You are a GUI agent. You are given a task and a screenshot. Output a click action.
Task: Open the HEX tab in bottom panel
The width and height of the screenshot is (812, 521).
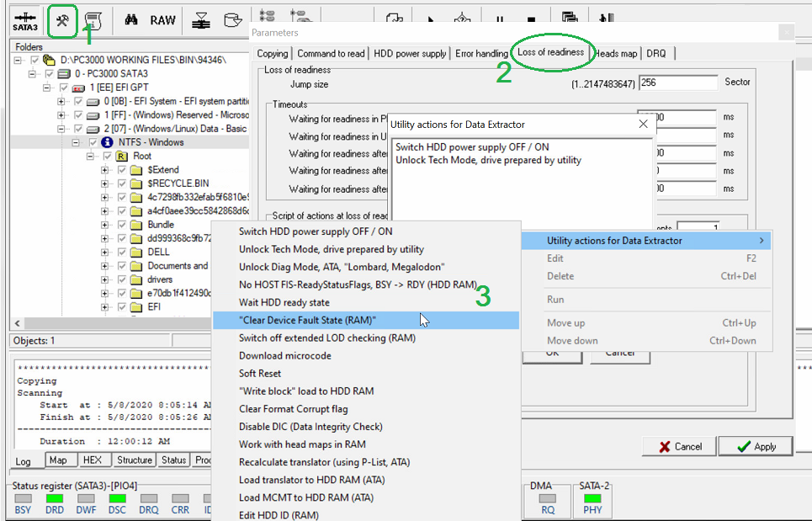[x=91, y=460]
